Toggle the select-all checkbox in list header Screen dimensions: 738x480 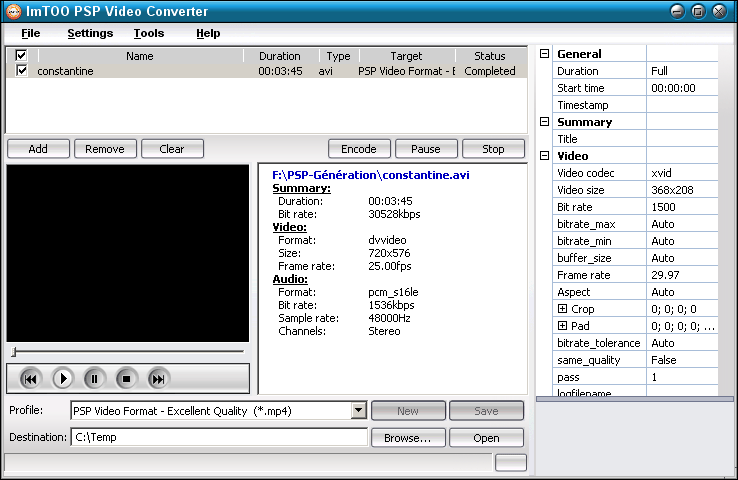point(21,56)
